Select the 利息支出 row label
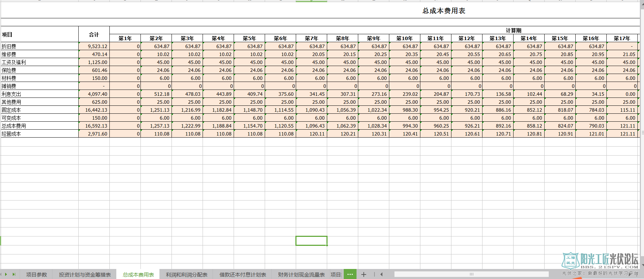 click(40, 94)
